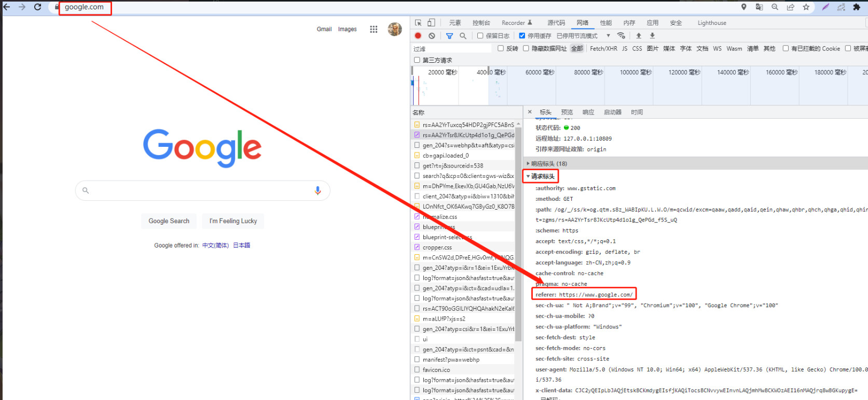Screen dimensions: 868x400
Task: Open network search magnifier icon
Action: click(x=463, y=36)
